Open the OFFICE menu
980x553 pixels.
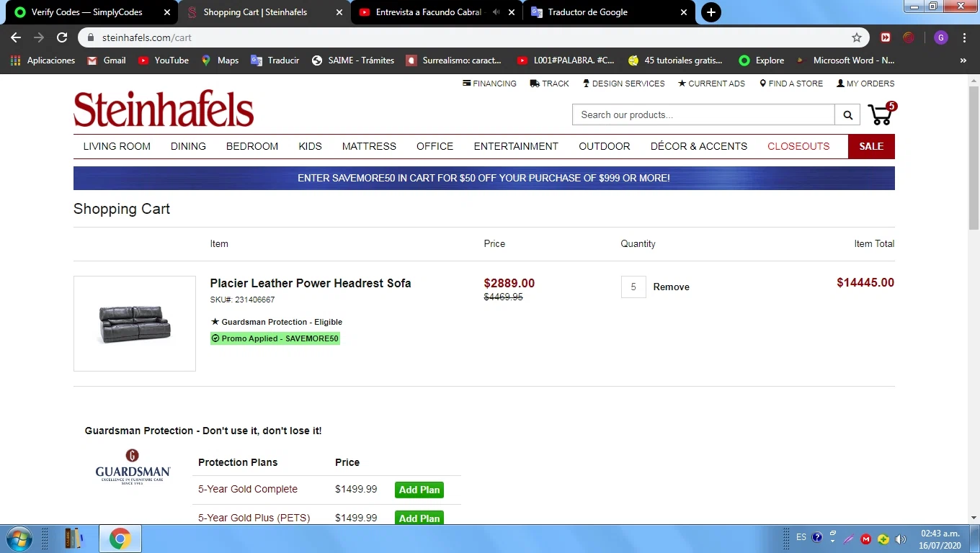[435, 146]
